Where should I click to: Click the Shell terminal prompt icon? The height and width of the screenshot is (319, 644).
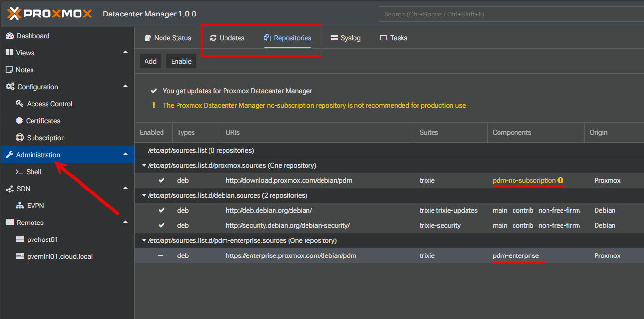(19, 172)
